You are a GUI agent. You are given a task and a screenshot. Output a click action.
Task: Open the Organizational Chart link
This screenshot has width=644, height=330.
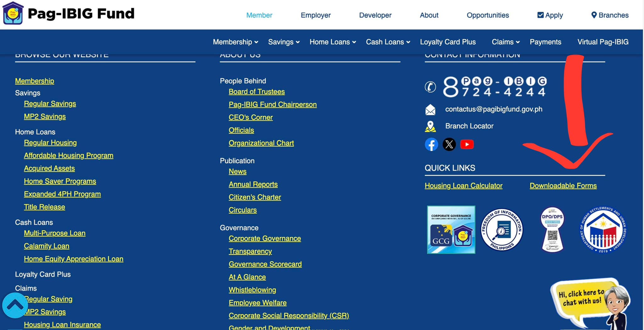tap(261, 143)
